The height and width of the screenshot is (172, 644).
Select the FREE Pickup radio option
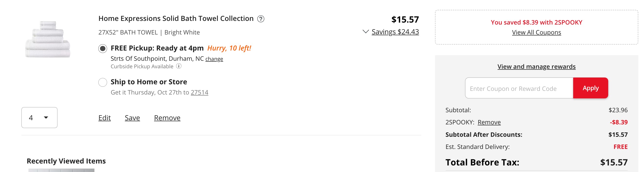102,48
